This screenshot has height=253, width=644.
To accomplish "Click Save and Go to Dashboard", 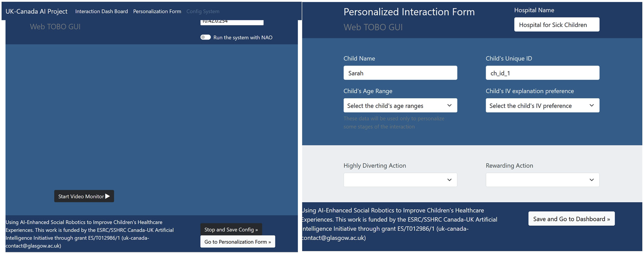I will pyautogui.click(x=571, y=218).
